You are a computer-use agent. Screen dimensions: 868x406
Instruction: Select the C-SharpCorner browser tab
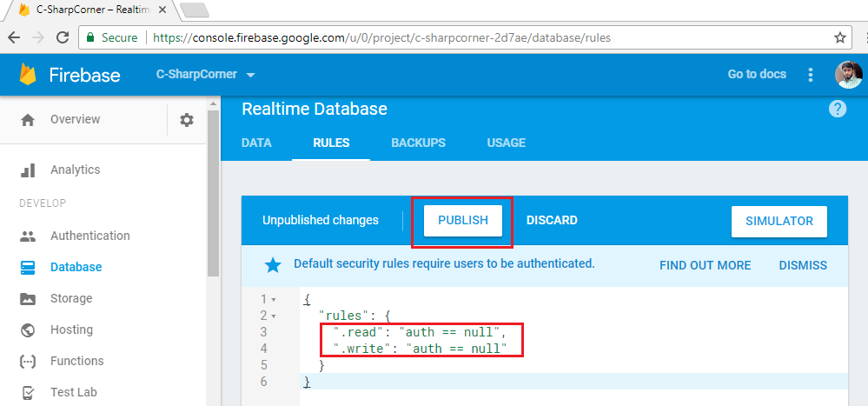[x=93, y=10]
